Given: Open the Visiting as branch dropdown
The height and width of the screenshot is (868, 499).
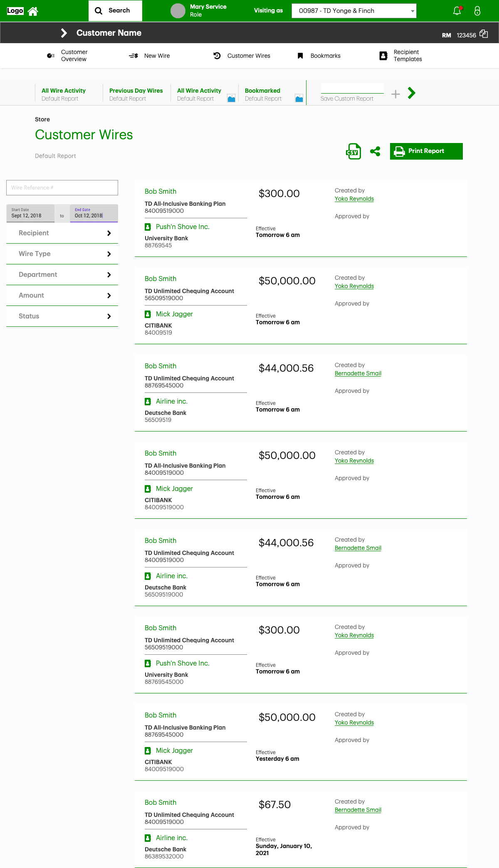Looking at the screenshot, I should click(354, 11).
